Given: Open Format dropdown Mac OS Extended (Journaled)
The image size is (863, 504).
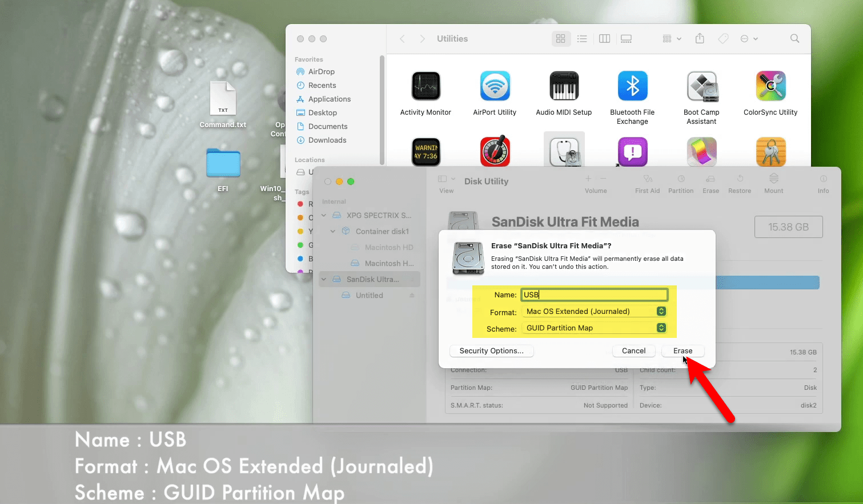Looking at the screenshot, I should click(595, 311).
